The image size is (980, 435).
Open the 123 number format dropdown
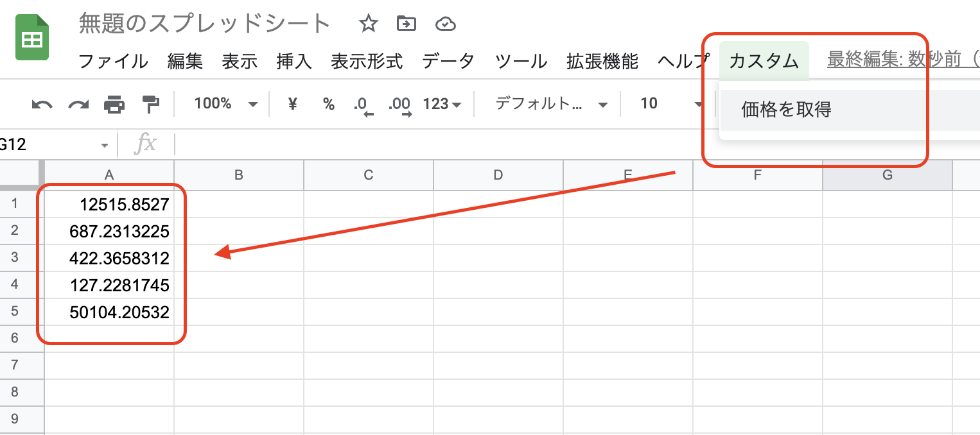coord(442,104)
